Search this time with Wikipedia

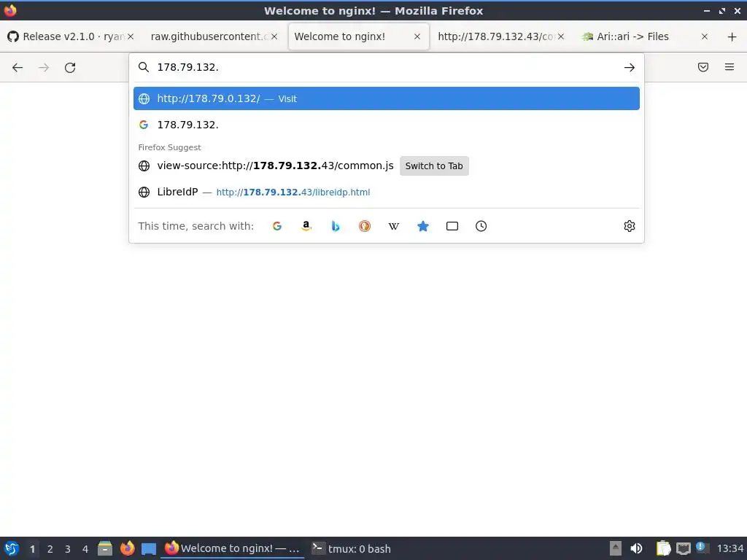(x=393, y=226)
